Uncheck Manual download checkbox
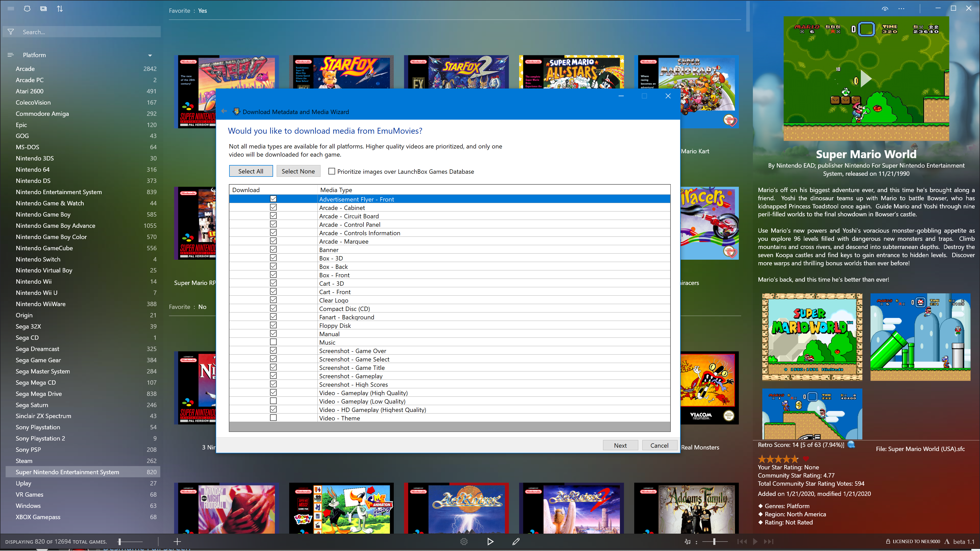The image size is (980, 551). tap(273, 333)
